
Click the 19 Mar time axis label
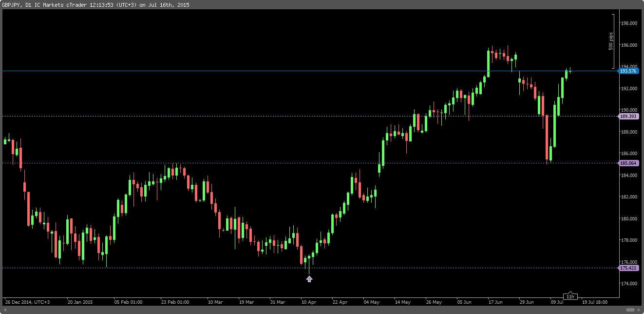pyautogui.click(x=246, y=302)
